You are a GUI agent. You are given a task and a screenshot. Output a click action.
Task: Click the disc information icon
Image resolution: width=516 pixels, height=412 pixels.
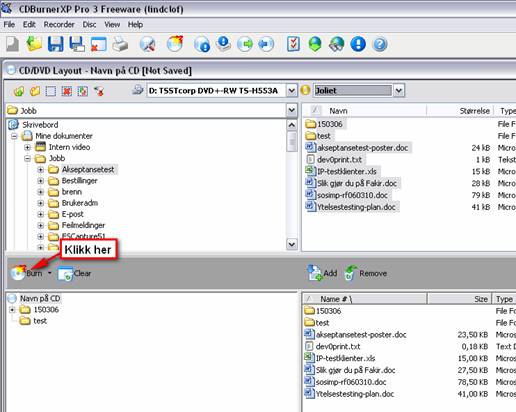tap(202, 44)
